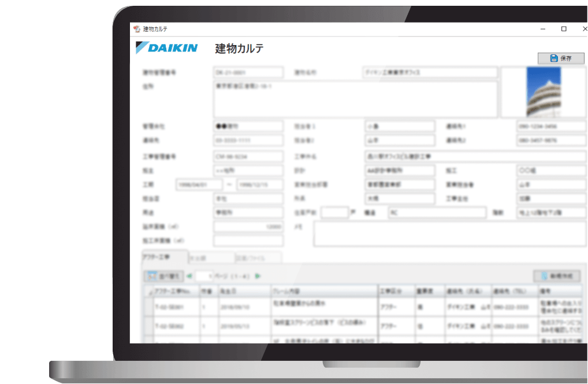588x384 pixels.
Task: Click the app icon in title bar
Action: pyautogui.click(x=137, y=29)
